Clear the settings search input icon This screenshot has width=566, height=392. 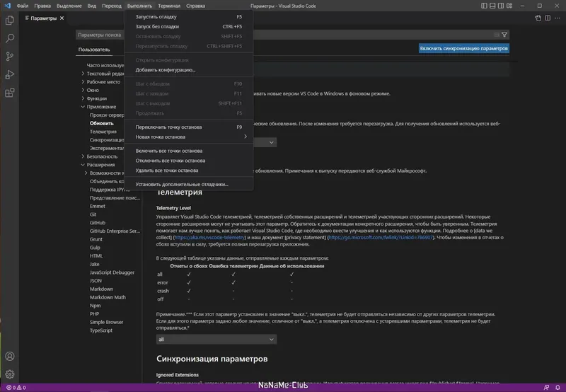pyautogui.click(x=497, y=35)
